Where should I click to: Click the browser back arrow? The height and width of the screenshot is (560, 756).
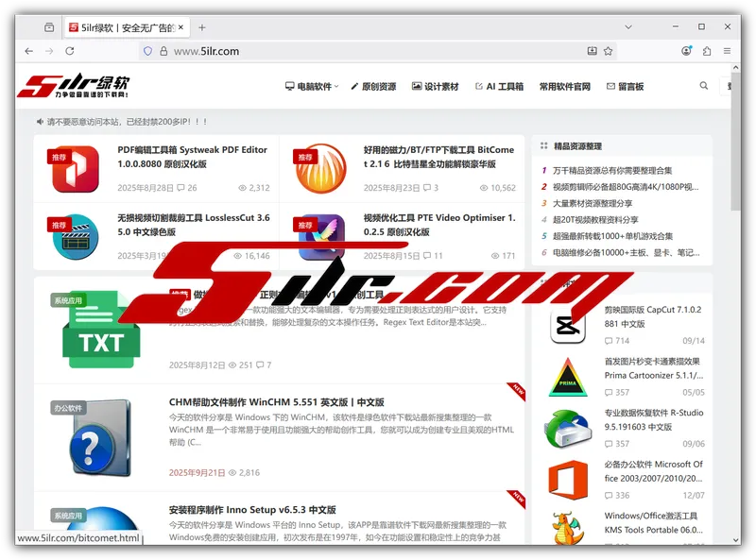[29, 51]
